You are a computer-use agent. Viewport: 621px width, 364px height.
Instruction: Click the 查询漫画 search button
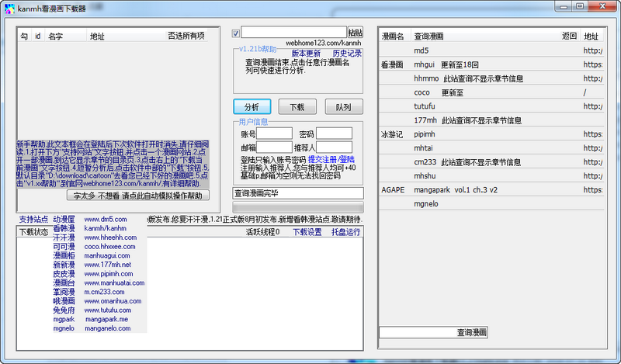472,332
